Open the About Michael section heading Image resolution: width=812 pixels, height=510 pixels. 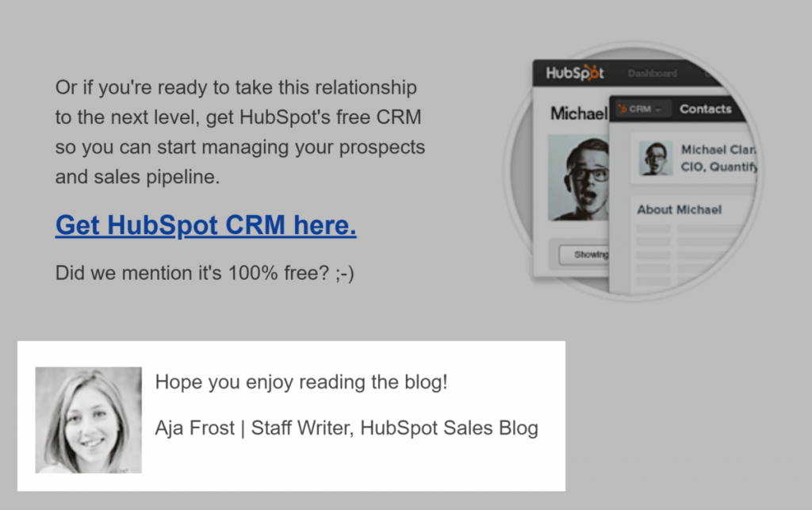[x=679, y=209]
